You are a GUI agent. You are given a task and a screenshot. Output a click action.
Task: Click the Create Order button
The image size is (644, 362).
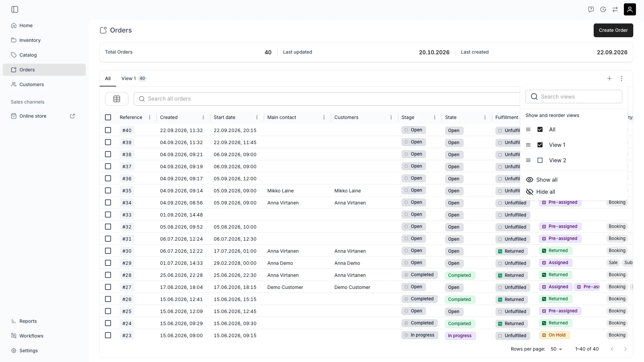point(613,30)
